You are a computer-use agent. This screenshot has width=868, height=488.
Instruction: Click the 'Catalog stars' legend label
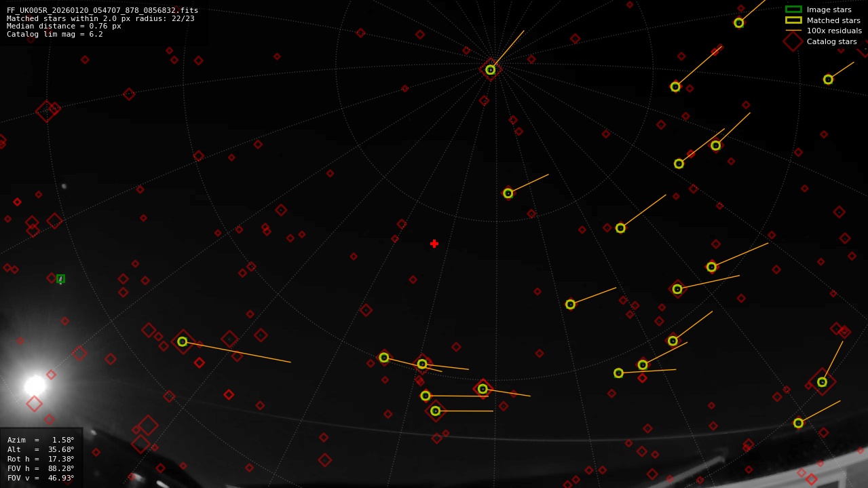pyautogui.click(x=831, y=41)
